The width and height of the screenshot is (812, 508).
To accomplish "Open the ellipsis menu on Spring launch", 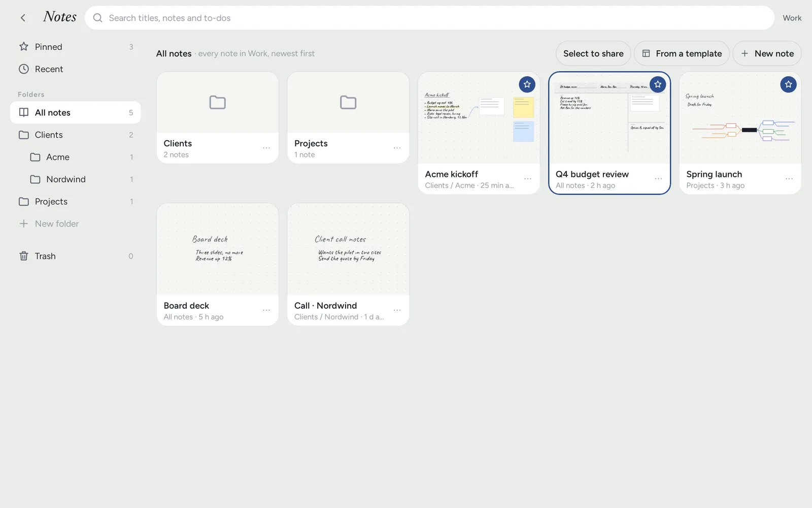I will click(789, 179).
